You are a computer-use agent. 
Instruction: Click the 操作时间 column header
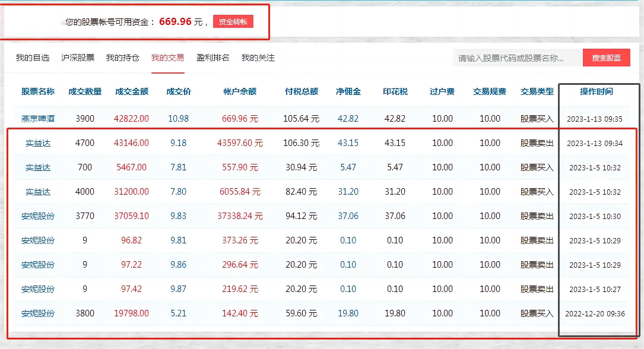pos(597,91)
